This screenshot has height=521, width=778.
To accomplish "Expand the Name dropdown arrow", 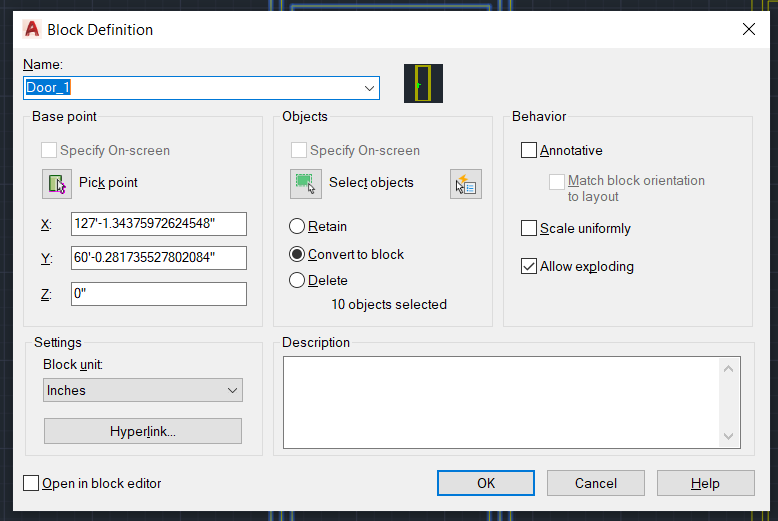I will click(369, 88).
